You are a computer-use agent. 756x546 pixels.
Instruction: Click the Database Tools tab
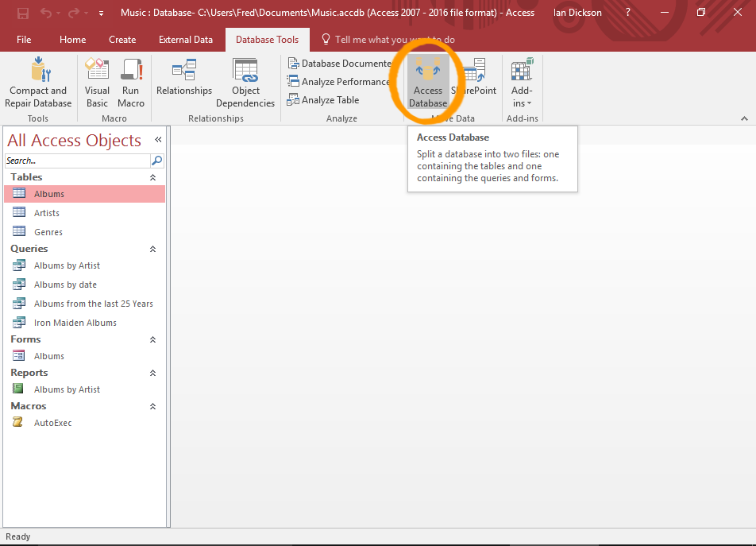[x=267, y=40]
